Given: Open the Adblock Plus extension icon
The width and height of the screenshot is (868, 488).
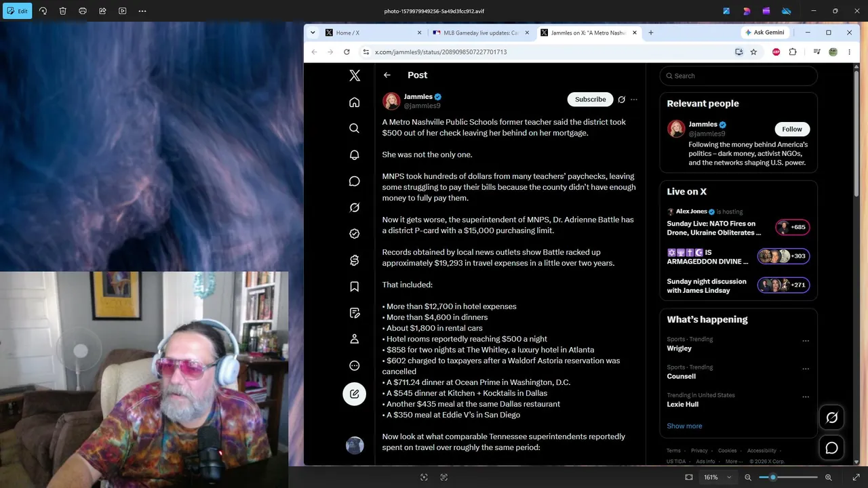Looking at the screenshot, I should (776, 52).
